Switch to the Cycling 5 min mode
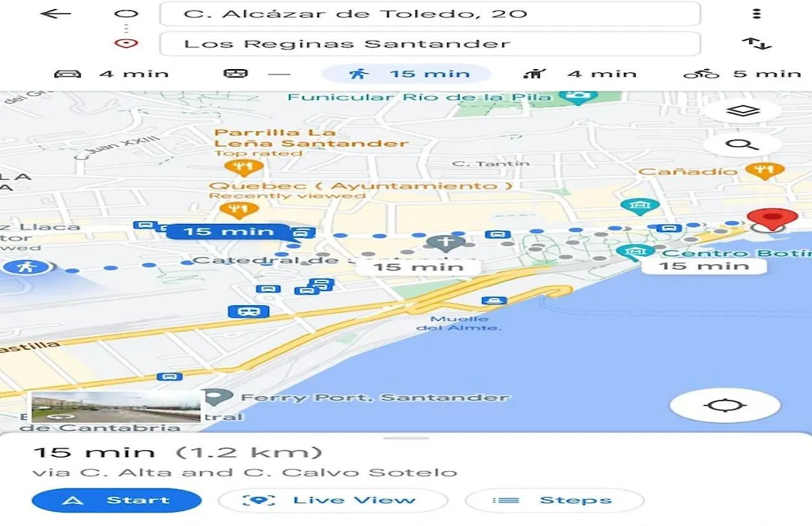 (x=743, y=74)
